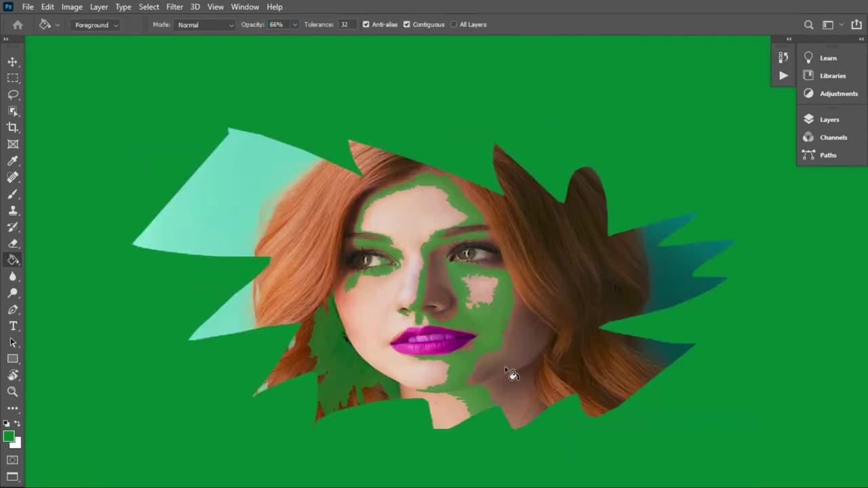
Task: Collapse the right panel dock arrows
Action: [861, 39]
